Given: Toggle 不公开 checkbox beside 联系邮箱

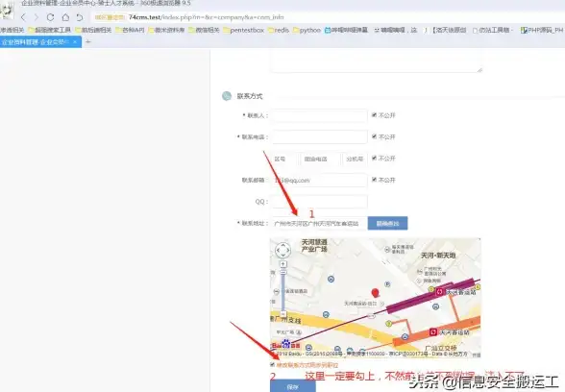Looking at the screenshot, I should pyautogui.click(x=374, y=180).
